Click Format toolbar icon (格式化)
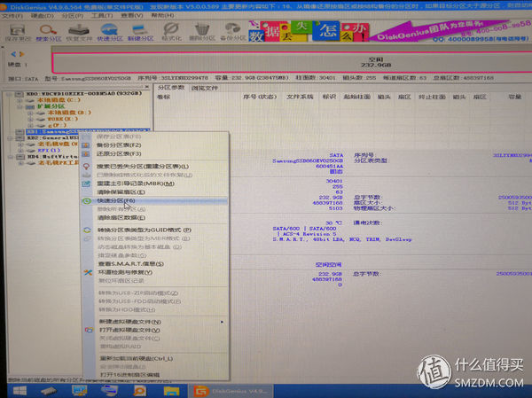Screen dimensions: 532x398 click(171, 33)
